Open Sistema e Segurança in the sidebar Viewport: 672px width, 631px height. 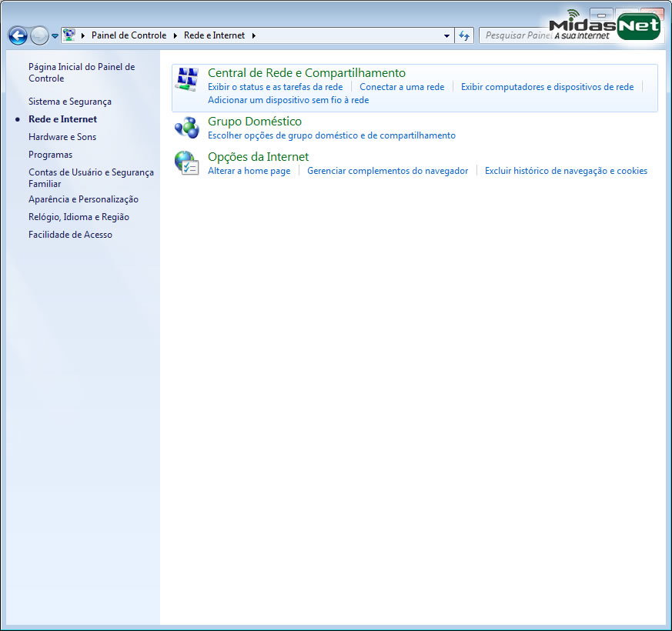pos(70,102)
